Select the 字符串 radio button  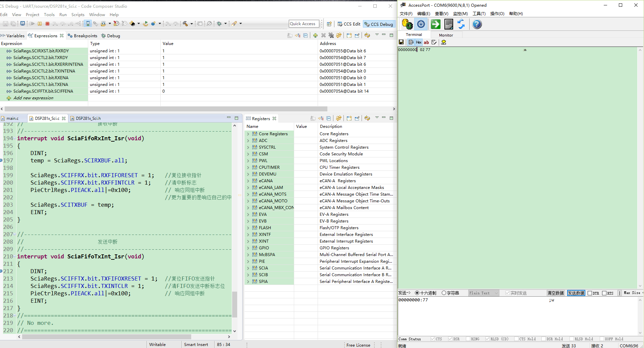(444, 293)
